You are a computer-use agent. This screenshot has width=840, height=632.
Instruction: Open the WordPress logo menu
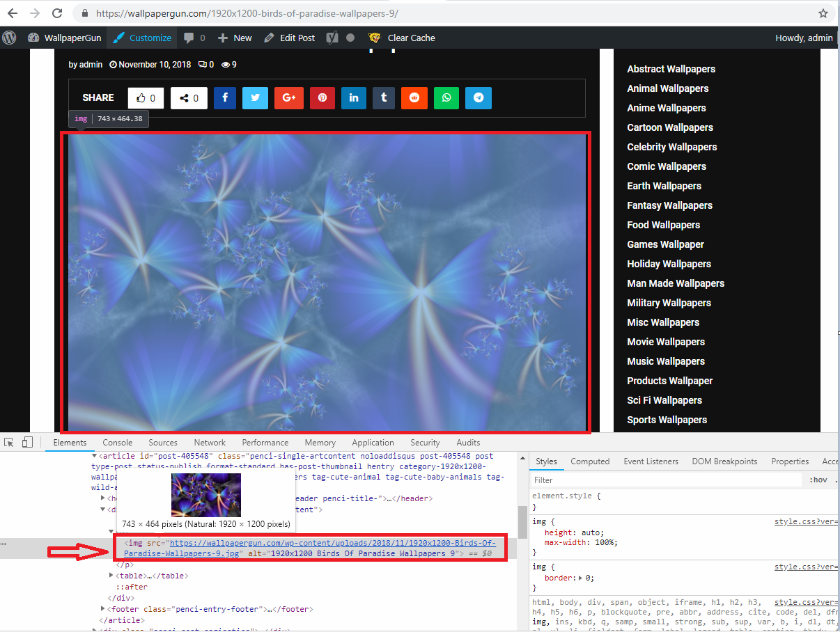[x=9, y=38]
